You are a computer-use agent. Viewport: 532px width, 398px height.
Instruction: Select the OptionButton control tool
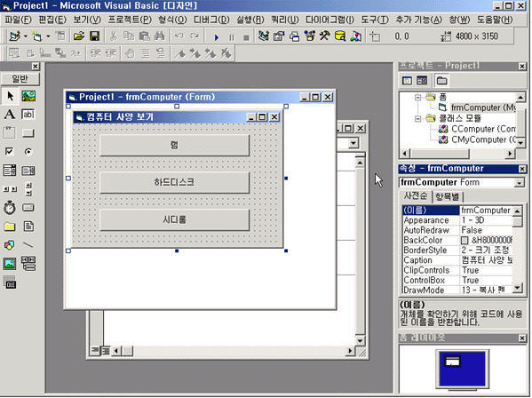(x=28, y=151)
